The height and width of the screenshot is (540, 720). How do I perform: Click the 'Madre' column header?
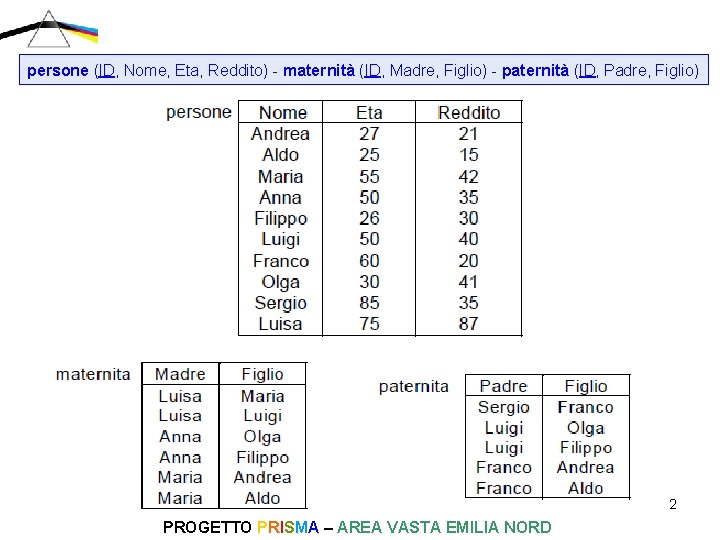pyautogui.click(x=180, y=374)
